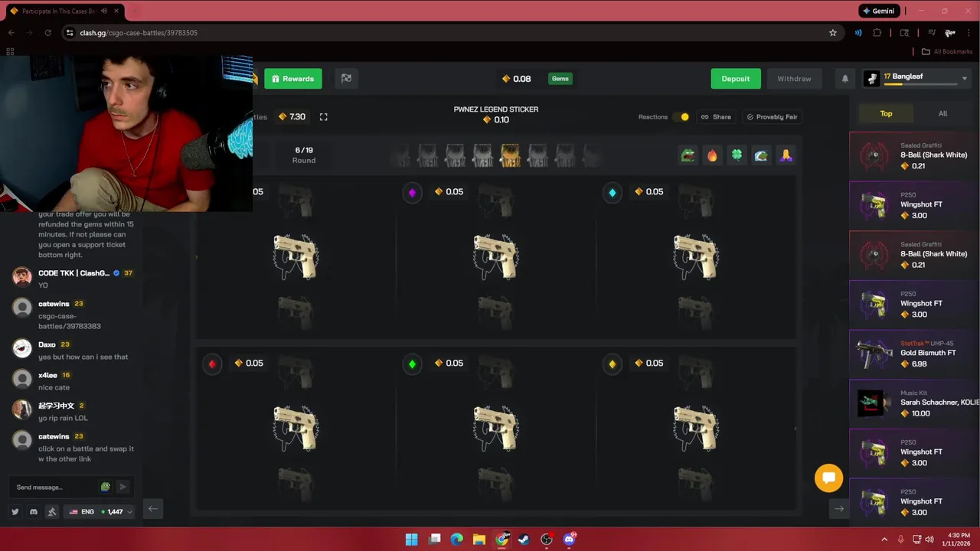Click the right arrow beside the drops panel
980x551 pixels.
[839, 509]
